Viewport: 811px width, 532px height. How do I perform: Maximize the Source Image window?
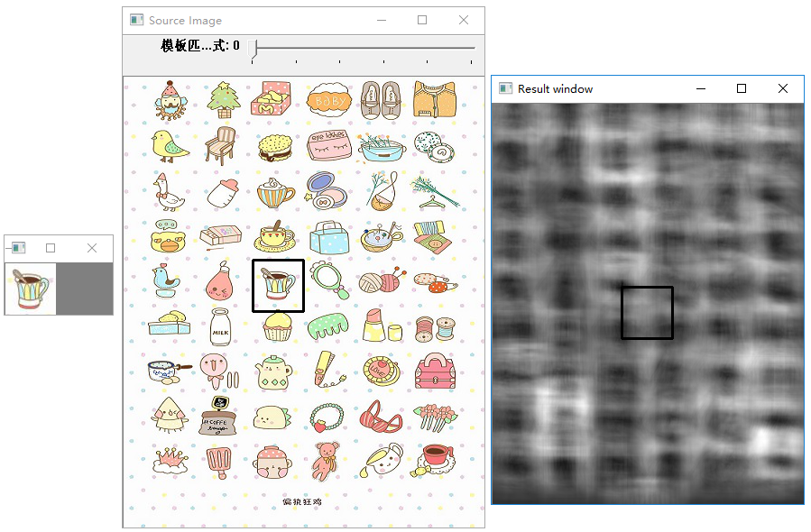click(422, 20)
